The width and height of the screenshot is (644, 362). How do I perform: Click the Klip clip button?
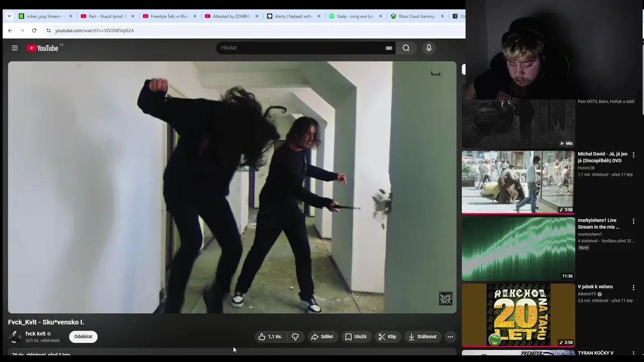pos(387,337)
